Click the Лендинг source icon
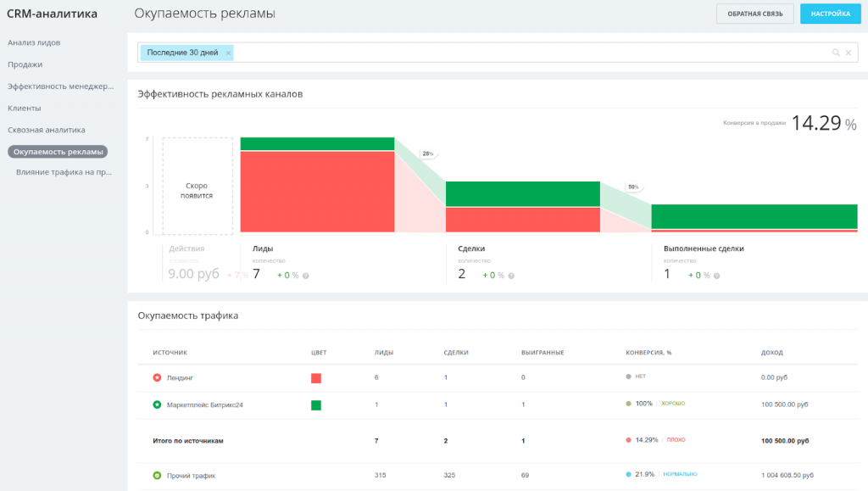Screen dimensions: 868x491 pos(157,377)
